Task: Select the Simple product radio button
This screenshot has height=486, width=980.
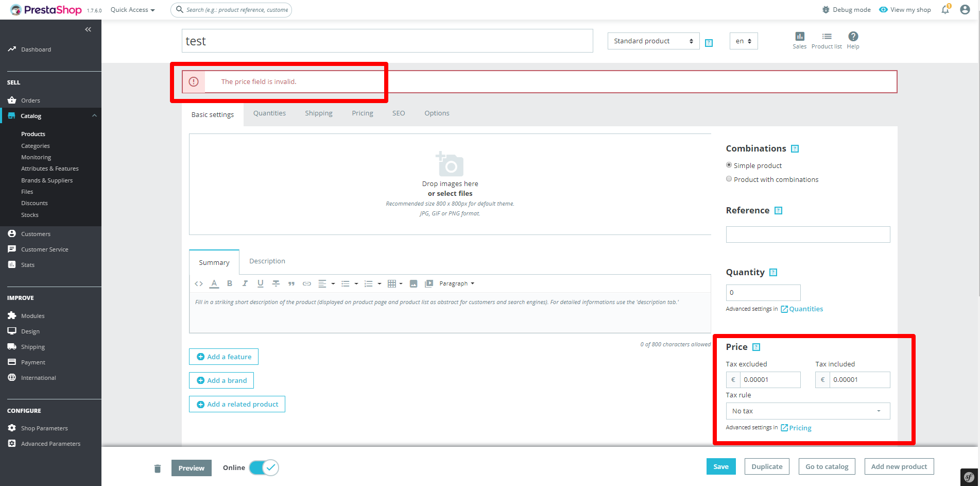Action: [729, 165]
